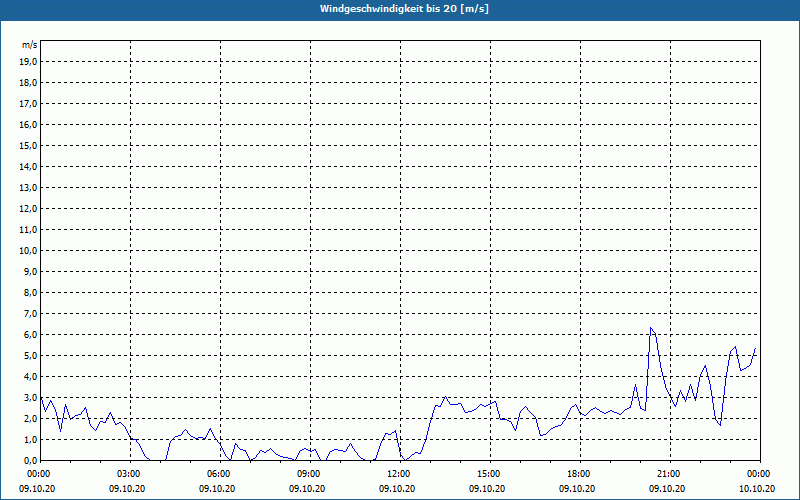Select the 16,0 axis value

pyautogui.click(x=28, y=124)
